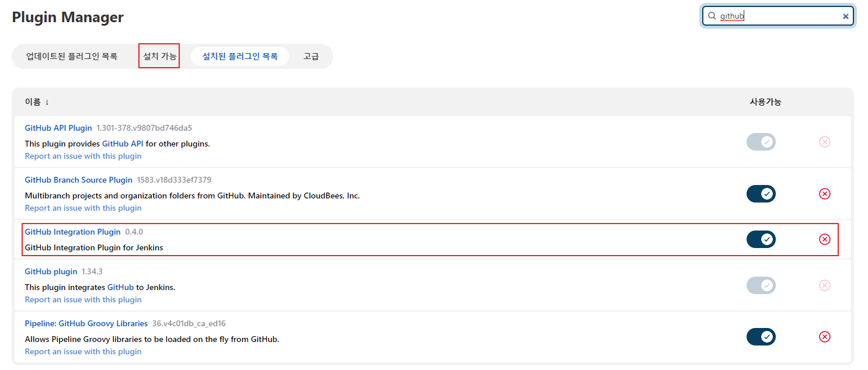Click the Plugin Manager heading
This screenshot has height=370, width=868.
(x=68, y=17)
